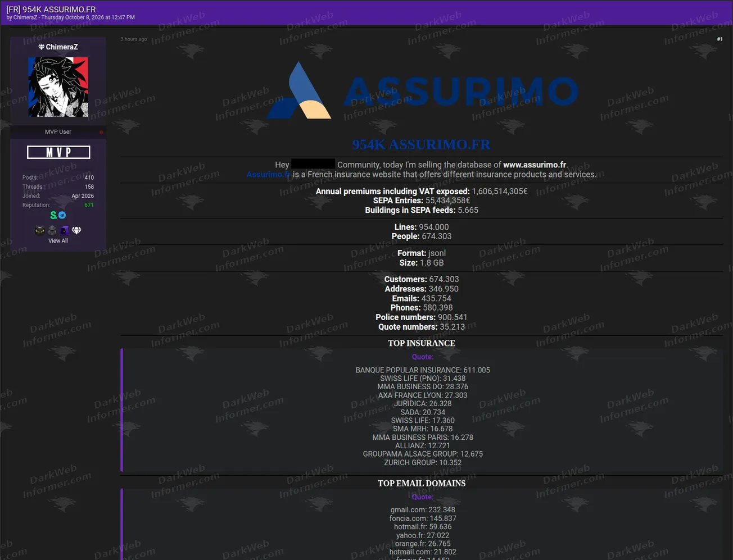Click the 'Size: 1.8 GB' line
733x560 pixels.
(x=422, y=263)
